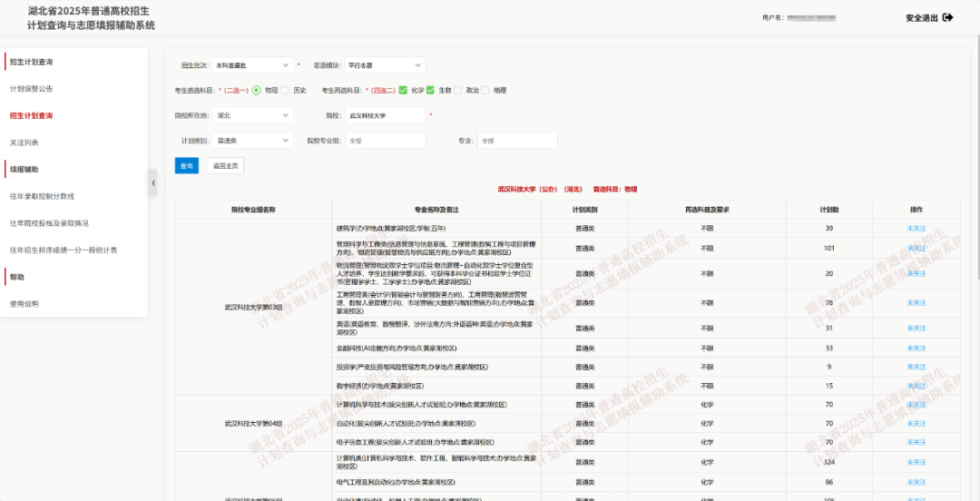Screen dimensions: 980x501
Task: Select the 历史 radio button
Action: pos(285,90)
